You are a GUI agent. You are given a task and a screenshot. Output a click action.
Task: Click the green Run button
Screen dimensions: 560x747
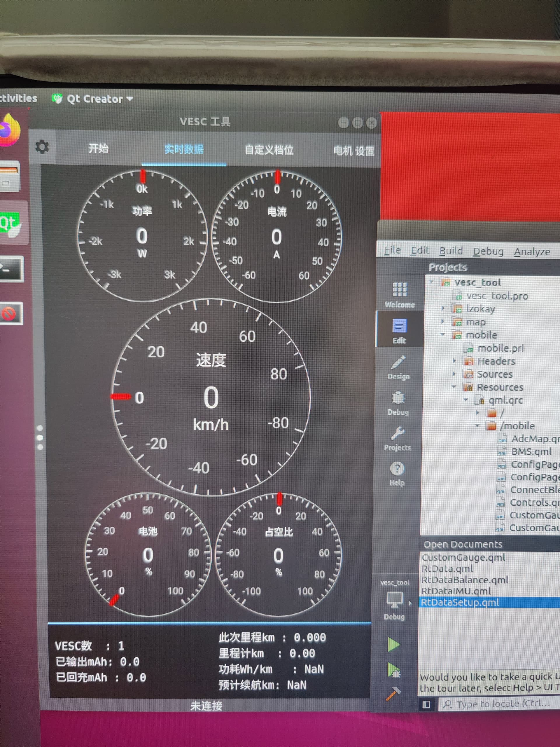[x=393, y=644]
